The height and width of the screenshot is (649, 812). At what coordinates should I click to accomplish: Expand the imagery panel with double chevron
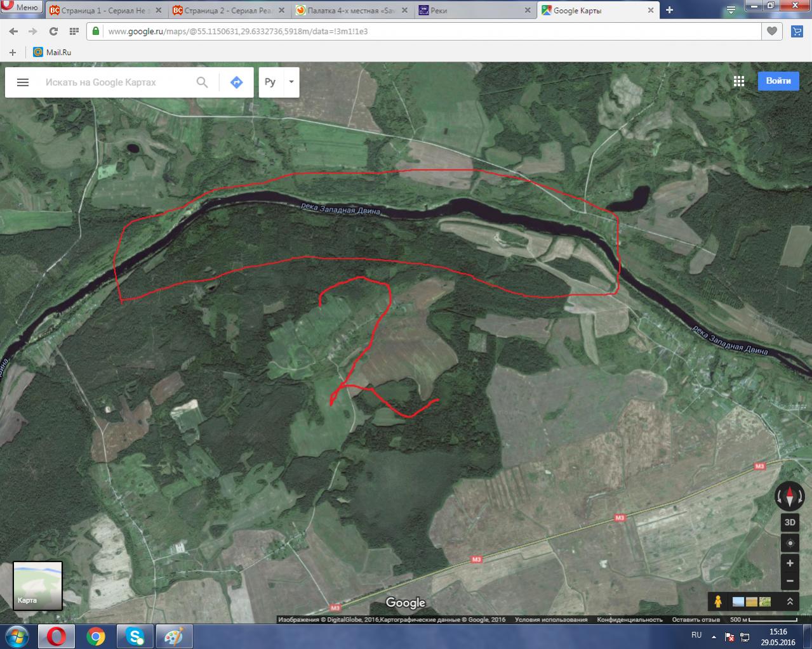click(790, 601)
